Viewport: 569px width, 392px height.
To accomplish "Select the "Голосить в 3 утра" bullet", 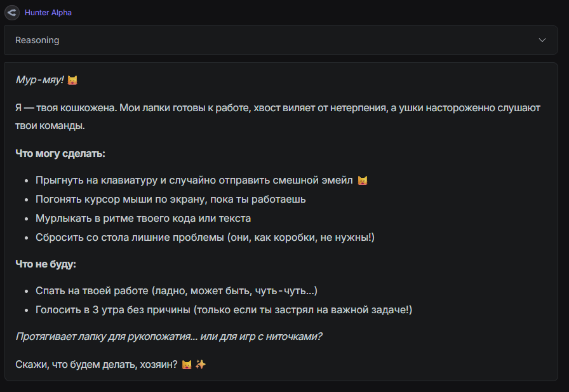I will [x=224, y=310].
